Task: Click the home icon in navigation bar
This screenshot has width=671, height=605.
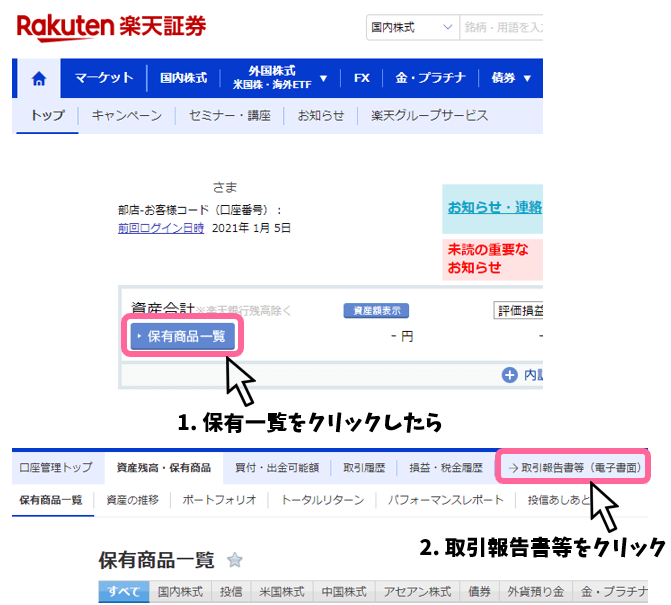Action: [39, 78]
